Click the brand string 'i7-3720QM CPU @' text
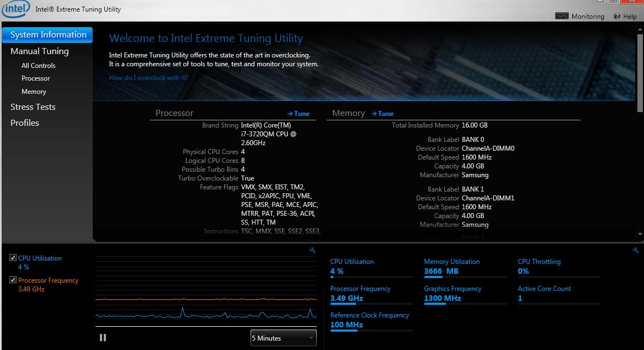 269,134
